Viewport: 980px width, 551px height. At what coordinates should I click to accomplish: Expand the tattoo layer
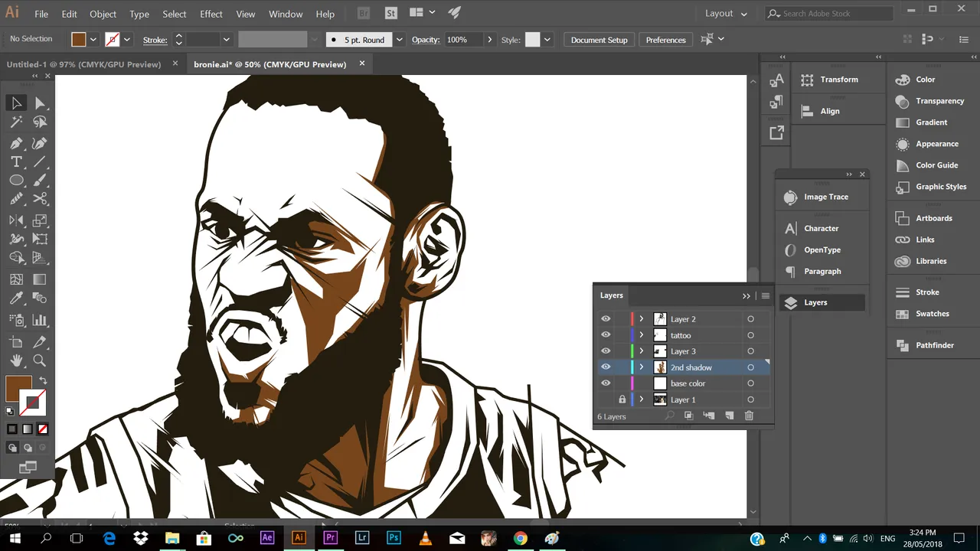641,335
